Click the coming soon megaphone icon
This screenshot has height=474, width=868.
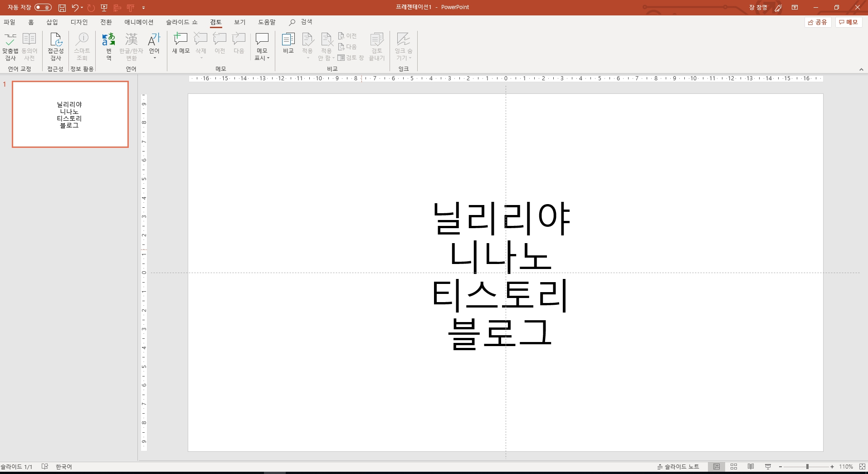pos(778,8)
